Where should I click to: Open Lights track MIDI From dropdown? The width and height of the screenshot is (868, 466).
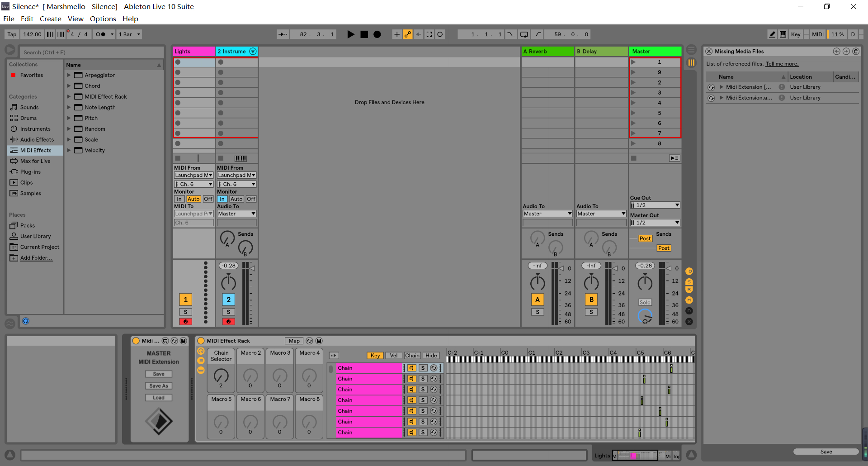point(193,176)
